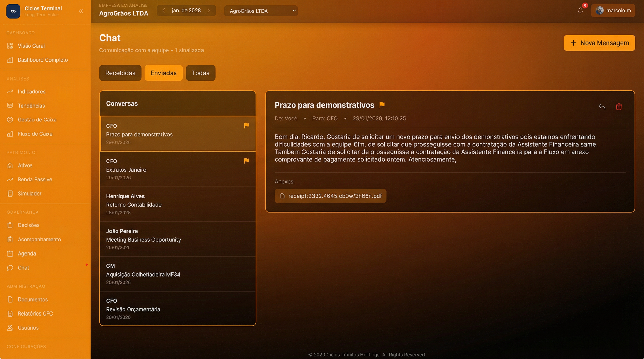
Task: Open the notifications bell
Action: (580, 11)
